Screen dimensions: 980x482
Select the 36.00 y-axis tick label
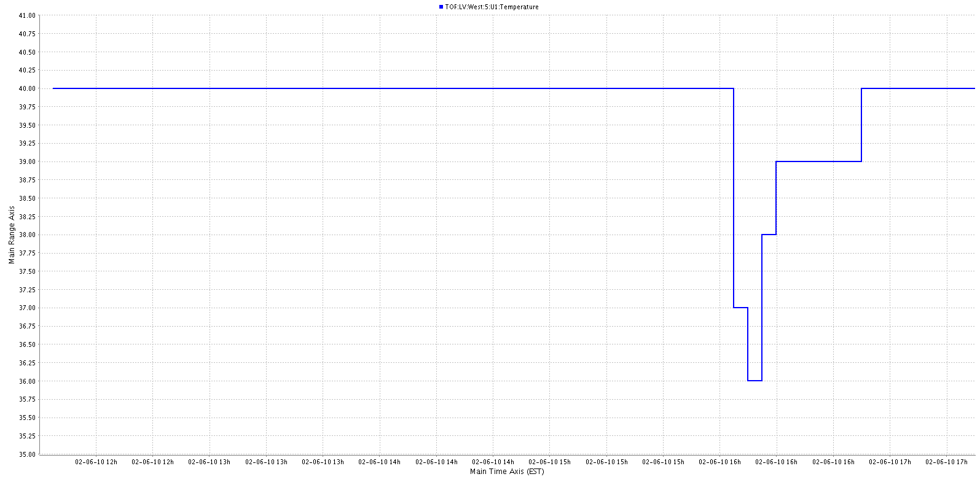[27, 381]
